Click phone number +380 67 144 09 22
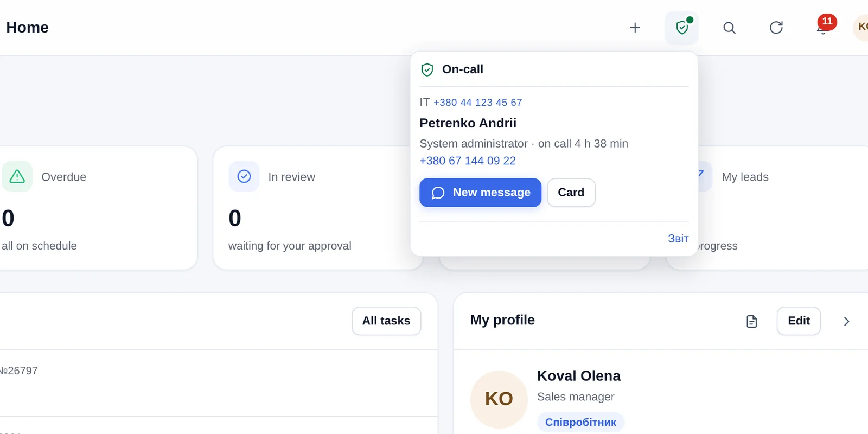Viewport: 868px width, 434px height. tap(468, 161)
